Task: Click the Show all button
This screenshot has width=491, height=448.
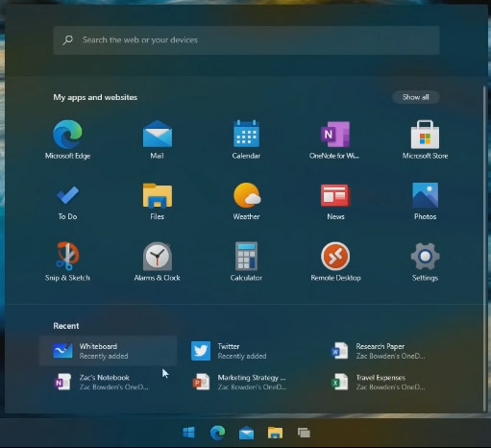Action: coord(415,97)
